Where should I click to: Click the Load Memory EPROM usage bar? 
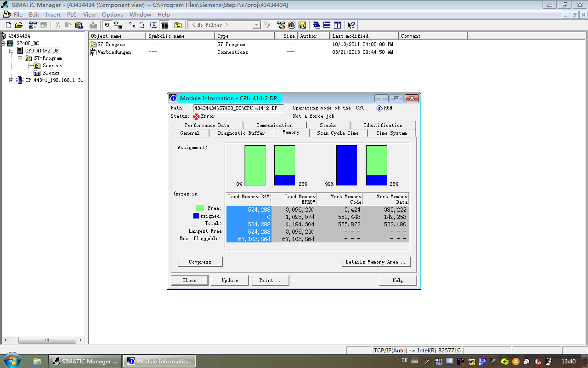pyautogui.click(x=284, y=166)
